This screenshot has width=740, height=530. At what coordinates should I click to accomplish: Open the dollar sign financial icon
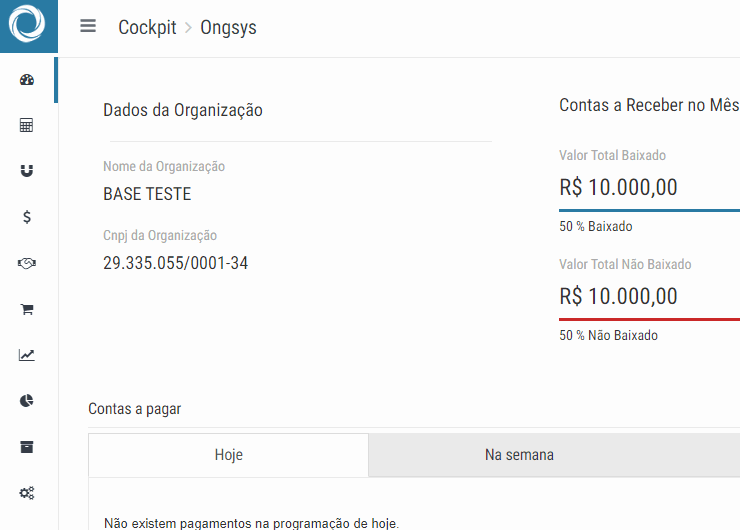(x=27, y=217)
